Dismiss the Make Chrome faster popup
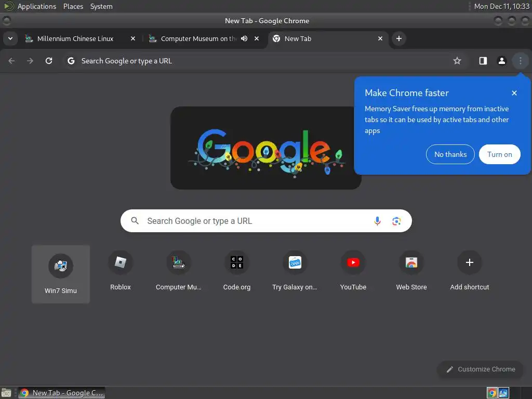This screenshot has width=532, height=399. click(x=514, y=93)
